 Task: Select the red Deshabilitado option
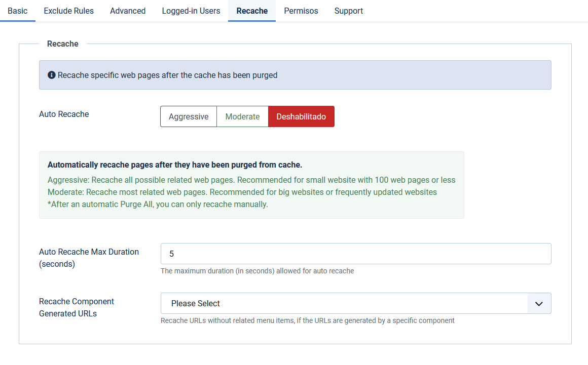pyautogui.click(x=301, y=116)
